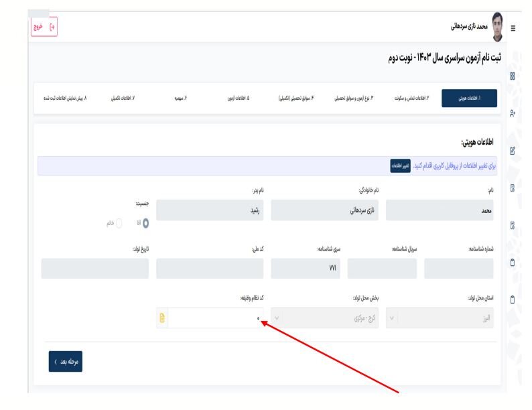Go to step 6 سهمیه
Viewport: 532px width, 410px height.
[180, 98]
